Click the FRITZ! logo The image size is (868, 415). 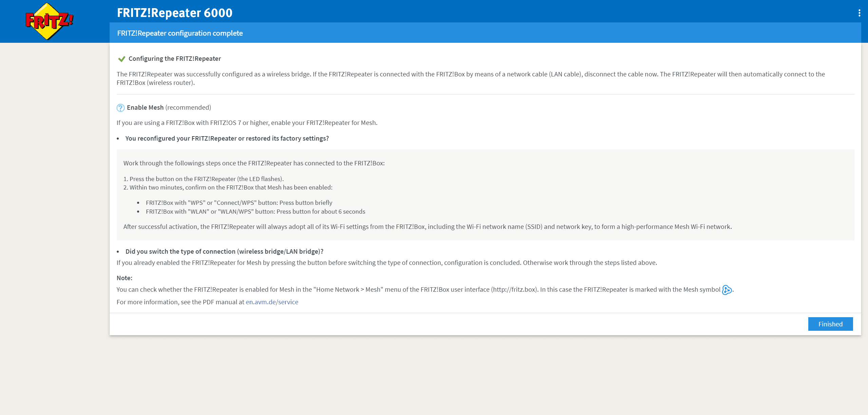[50, 21]
